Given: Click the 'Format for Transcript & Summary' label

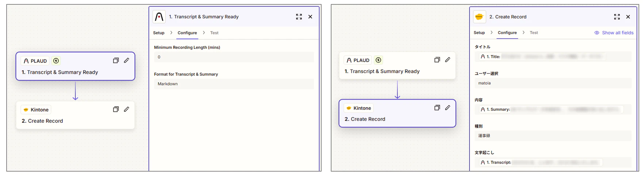Looking at the screenshot, I should coord(186,74).
